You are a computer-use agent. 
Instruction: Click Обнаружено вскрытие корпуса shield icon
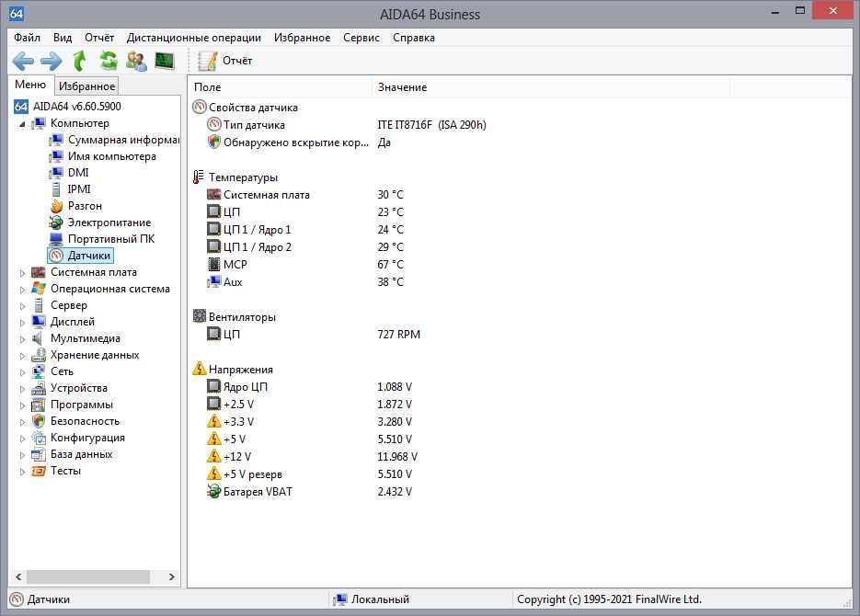[x=214, y=142]
